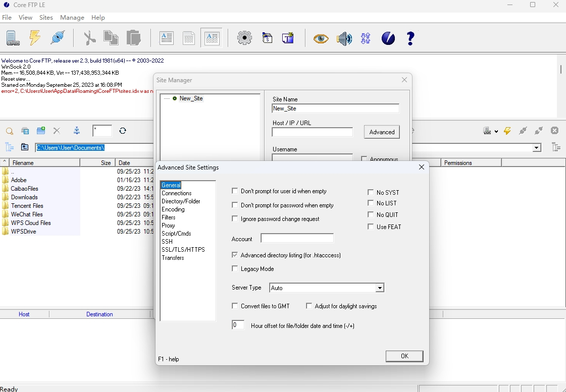The width and height of the screenshot is (566, 392).
Task: Switch to the Transfers settings category
Action: pos(173,257)
